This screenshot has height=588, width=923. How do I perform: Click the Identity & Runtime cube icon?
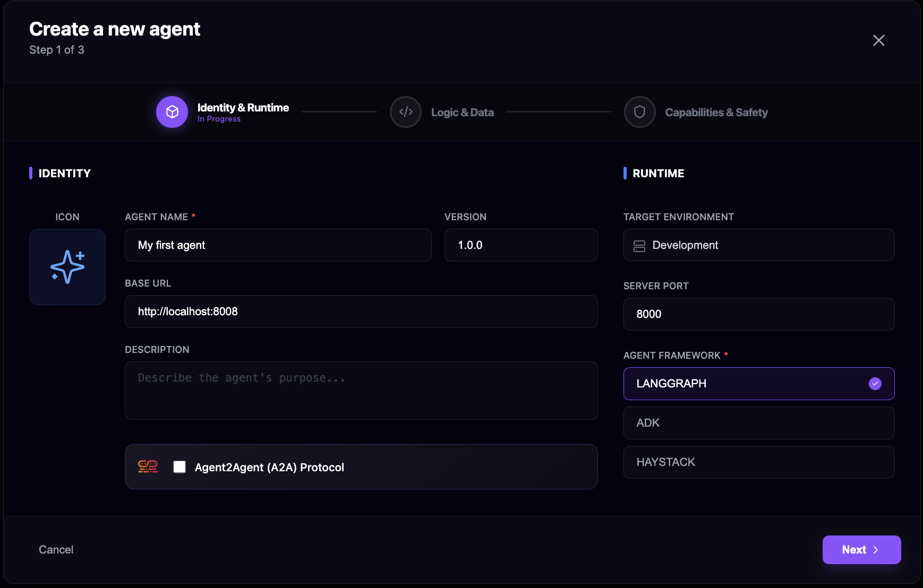[x=172, y=112]
